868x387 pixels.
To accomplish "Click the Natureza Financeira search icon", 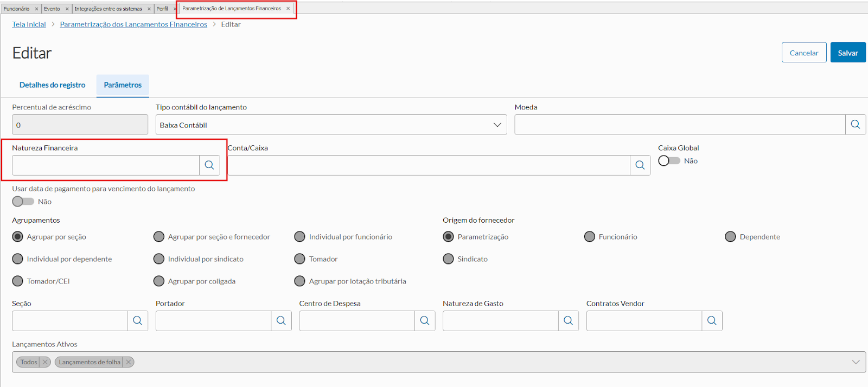I will coord(209,165).
